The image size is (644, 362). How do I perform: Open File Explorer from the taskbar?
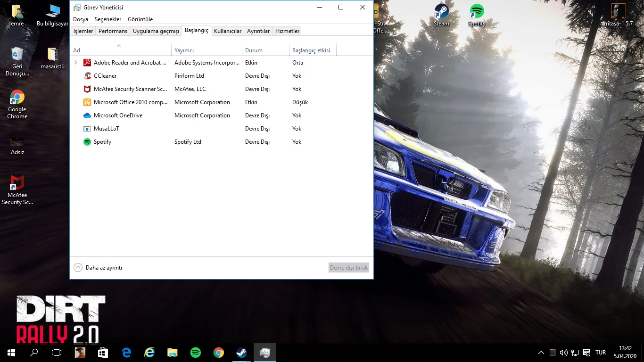click(173, 353)
